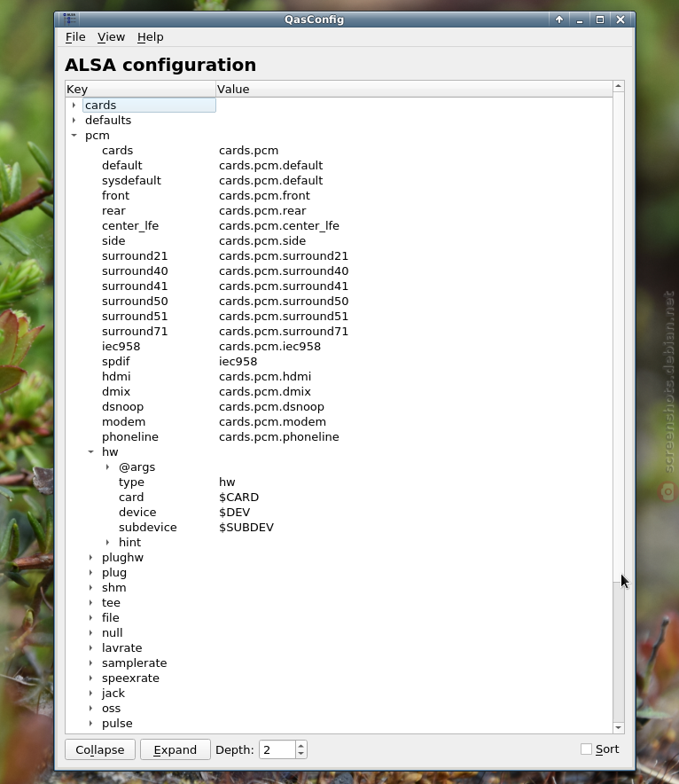This screenshot has height=784, width=679.
Task: Expand the null node
Action: click(x=90, y=632)
